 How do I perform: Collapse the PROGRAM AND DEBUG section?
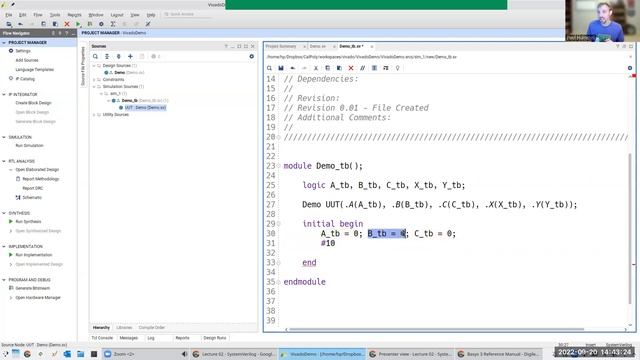click(x=4, y=280)
